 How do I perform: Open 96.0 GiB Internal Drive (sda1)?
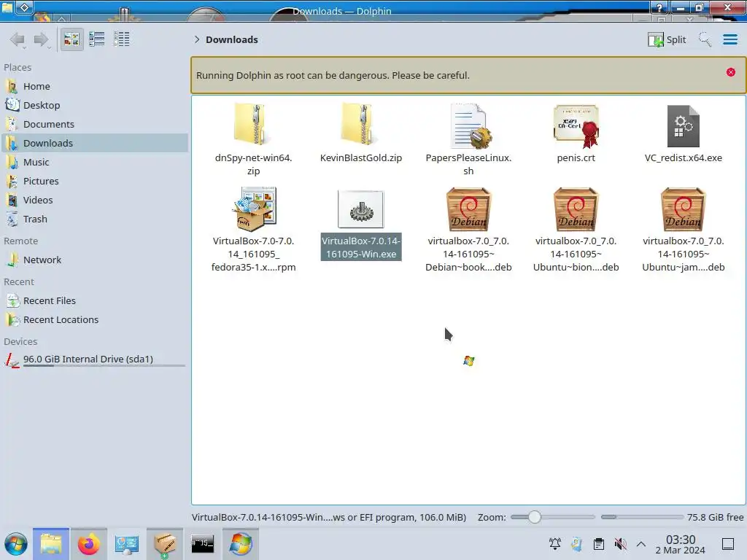pyautogui.click(x=94, y=359)
